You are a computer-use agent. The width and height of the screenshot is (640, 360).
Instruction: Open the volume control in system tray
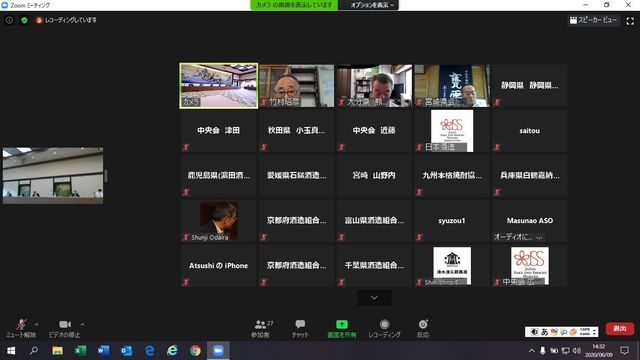(576, 351)
